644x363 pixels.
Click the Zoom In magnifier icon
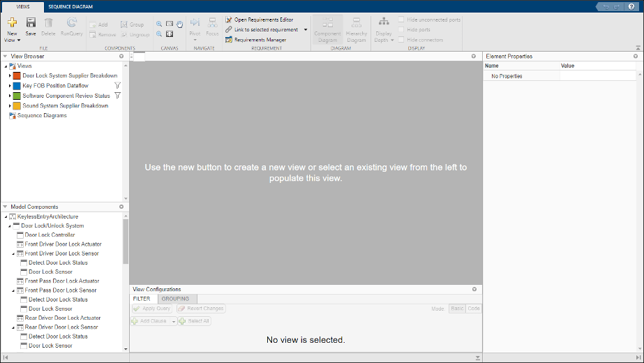(x=159, y=24)
